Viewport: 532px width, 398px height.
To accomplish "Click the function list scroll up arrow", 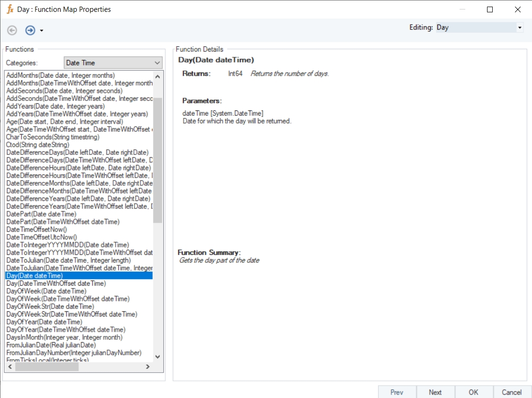I will coord(158,76).
